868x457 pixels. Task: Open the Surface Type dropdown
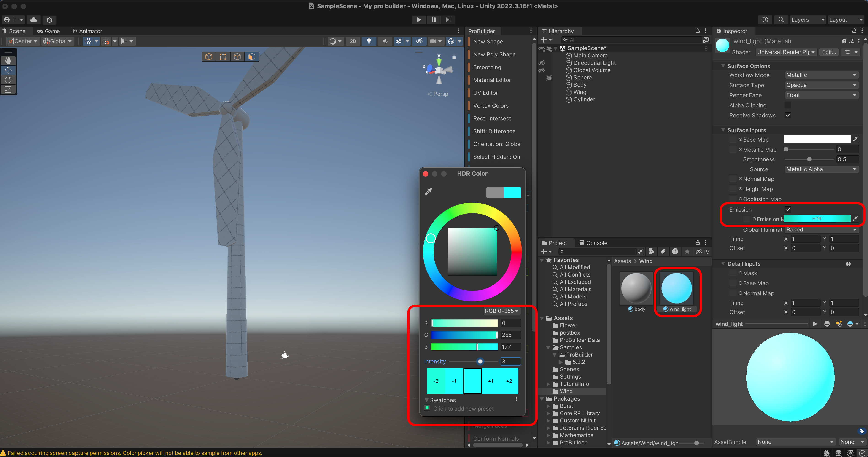coord(821,85)
